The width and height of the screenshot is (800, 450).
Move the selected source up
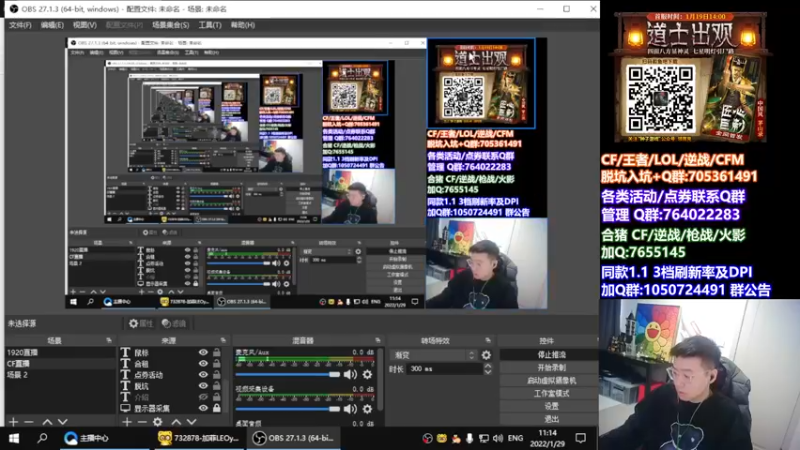tap(176, 422)
